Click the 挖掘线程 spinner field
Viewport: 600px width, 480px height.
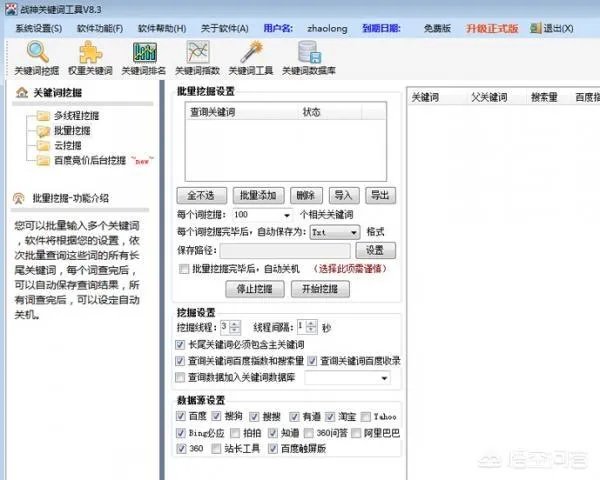click(230, 327)
